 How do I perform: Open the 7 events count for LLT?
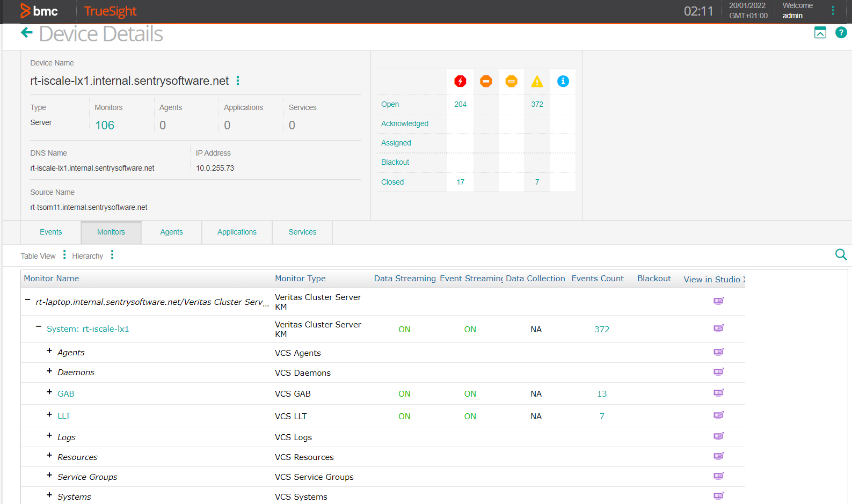point(602,417)
